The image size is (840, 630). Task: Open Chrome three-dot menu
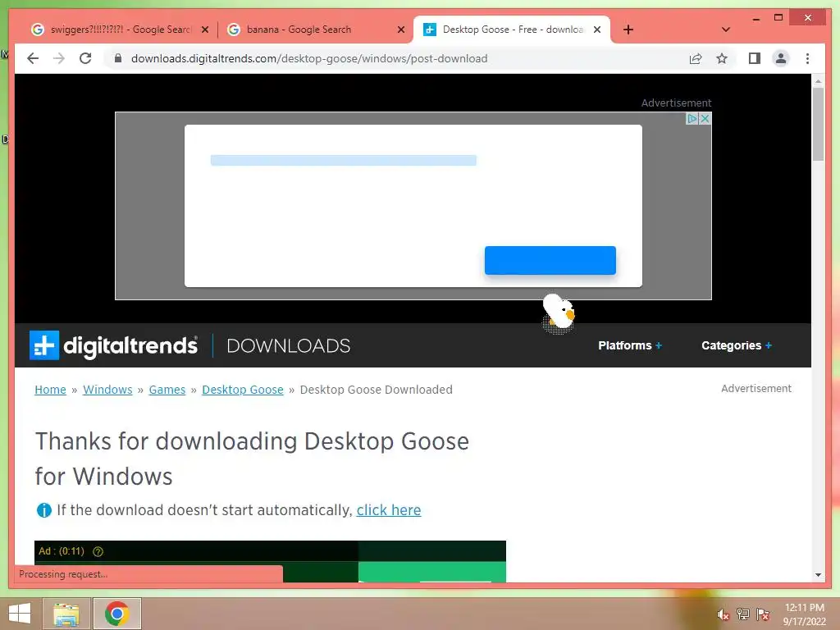click(x=807, y=58)
